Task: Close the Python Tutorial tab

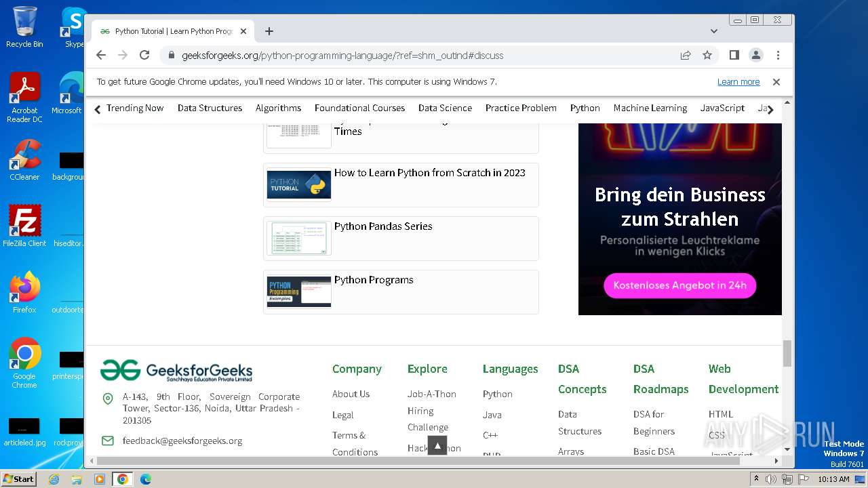Action: (x=243, y=31)
